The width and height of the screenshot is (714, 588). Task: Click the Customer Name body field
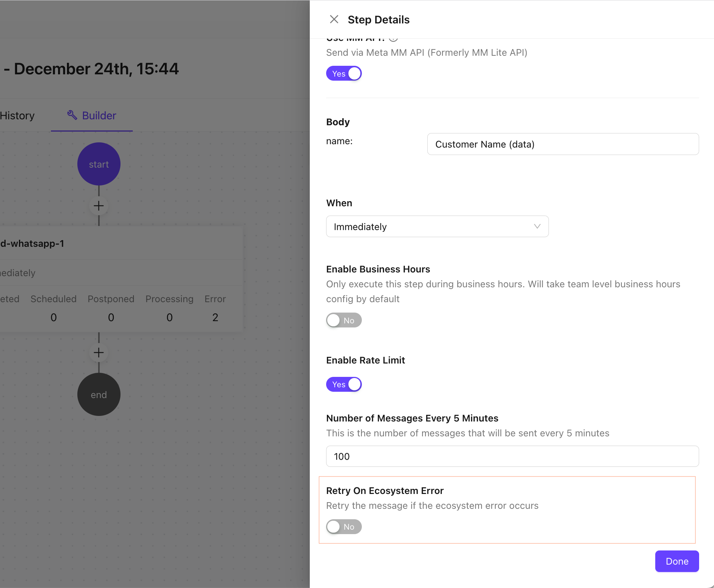pyautogui.click(x=563, y=144)
